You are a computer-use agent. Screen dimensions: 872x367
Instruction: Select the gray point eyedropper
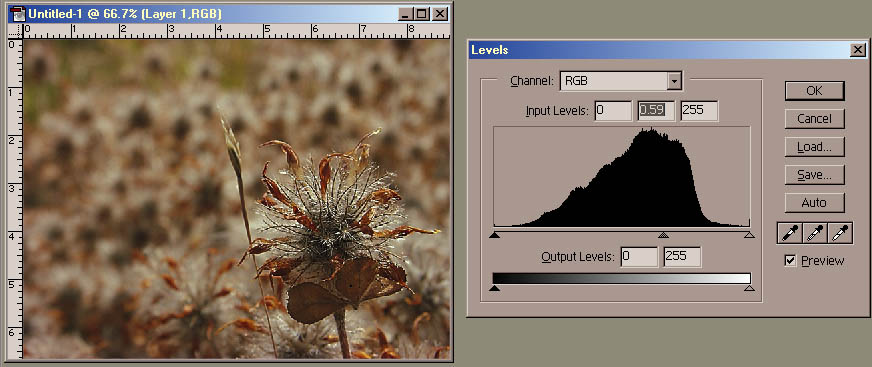[815, 233]
